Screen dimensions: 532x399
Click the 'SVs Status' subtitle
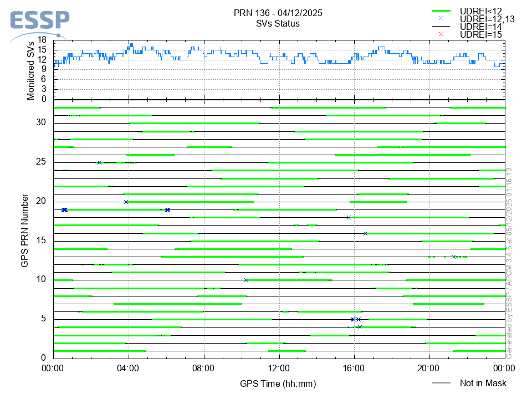click(278, 23)
